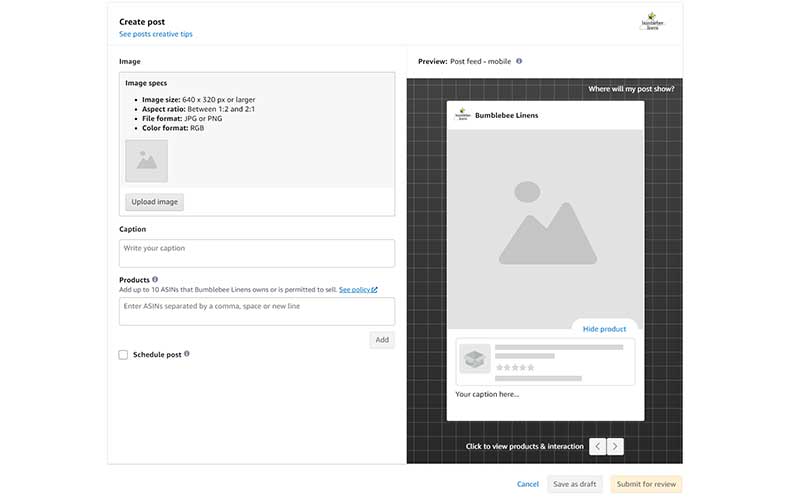Click Where will my post show?
The image size is (800, 501).
631,89
